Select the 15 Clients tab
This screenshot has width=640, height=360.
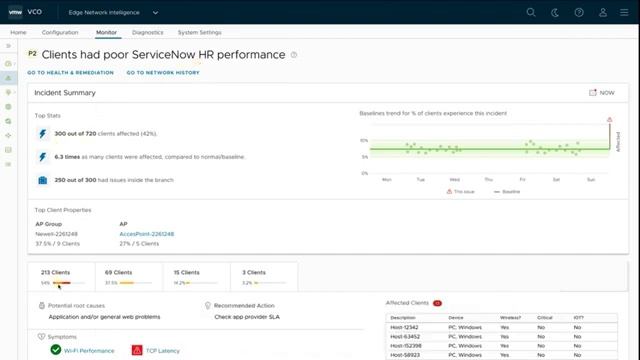pos(196,277)
